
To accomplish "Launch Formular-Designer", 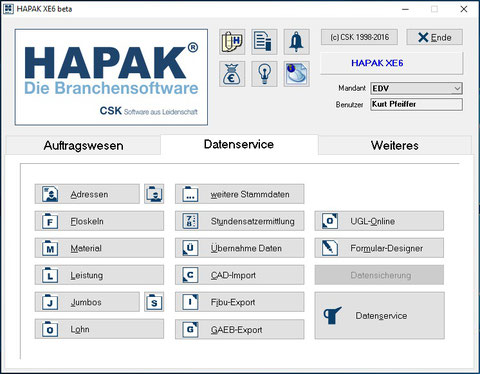I will point(379,248).
